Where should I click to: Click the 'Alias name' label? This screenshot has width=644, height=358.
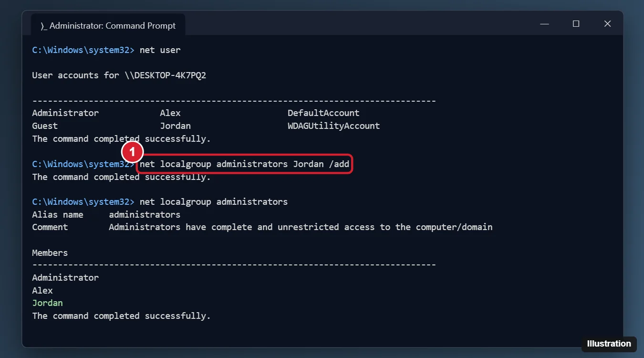(x=58, y=215)
